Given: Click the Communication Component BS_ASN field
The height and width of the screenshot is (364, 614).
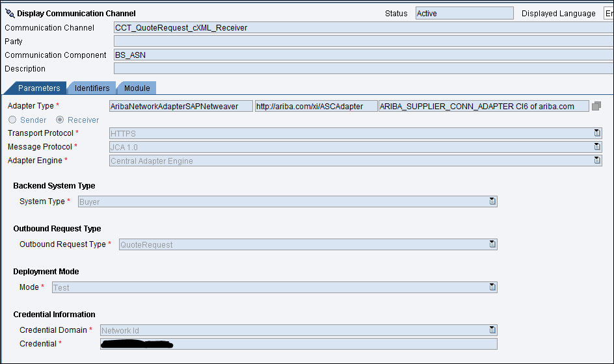Looking at the screenshot, I should [364, 55].
